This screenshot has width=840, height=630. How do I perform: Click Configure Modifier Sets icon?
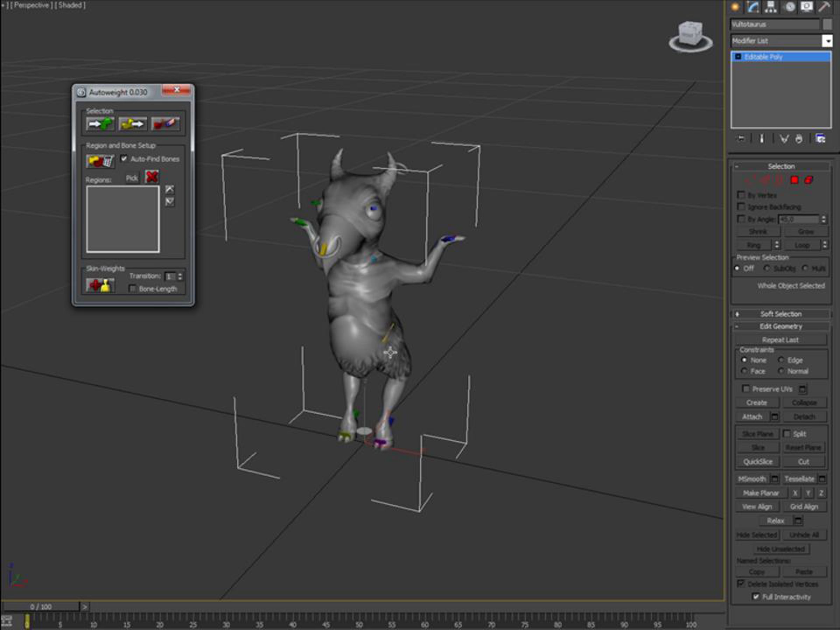820,139
